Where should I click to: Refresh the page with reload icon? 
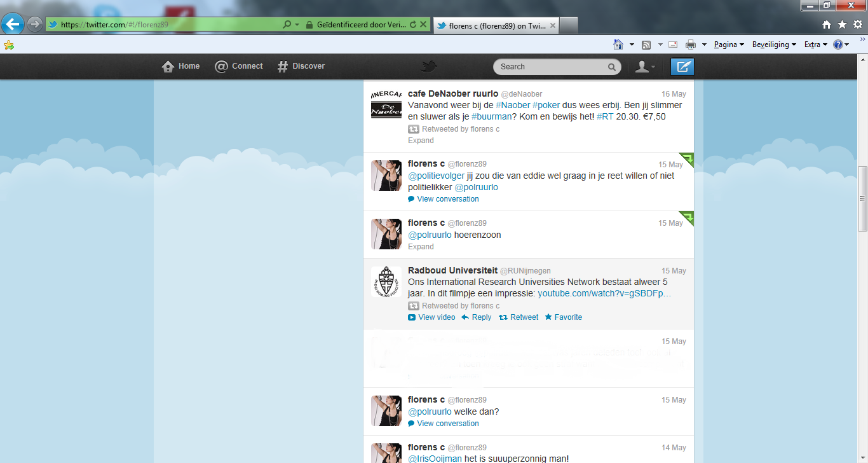[414, 25]
